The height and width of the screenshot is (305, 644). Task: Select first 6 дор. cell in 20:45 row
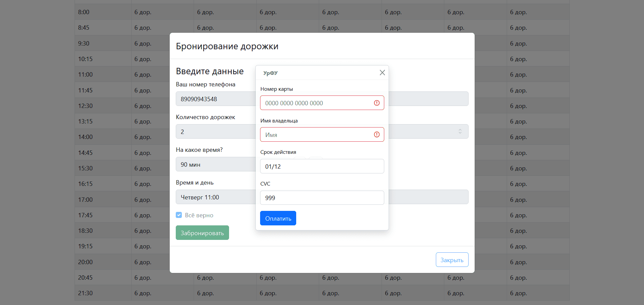click(143, 278)
